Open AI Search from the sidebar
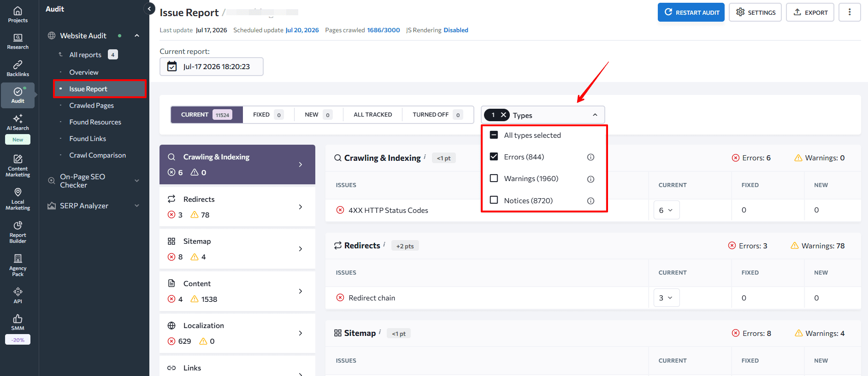 click(x=18, y=122)
